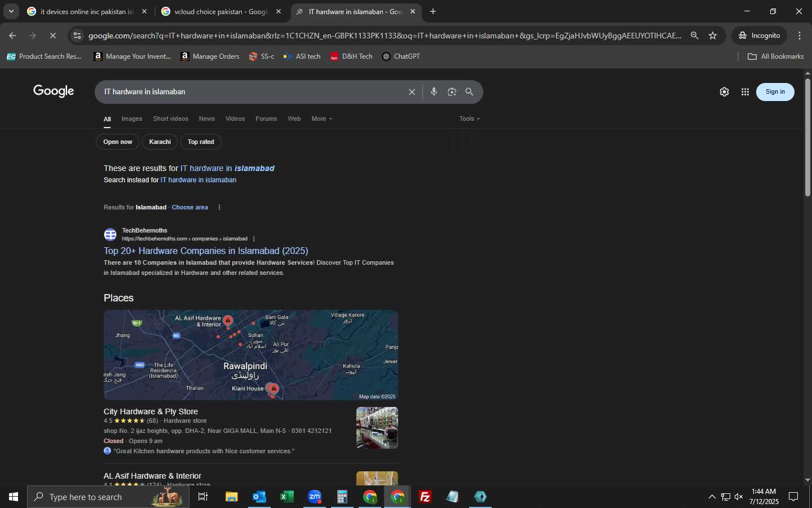Click the Windows taskbar search box
812x508 pixels.
click(x=108, y=497)
